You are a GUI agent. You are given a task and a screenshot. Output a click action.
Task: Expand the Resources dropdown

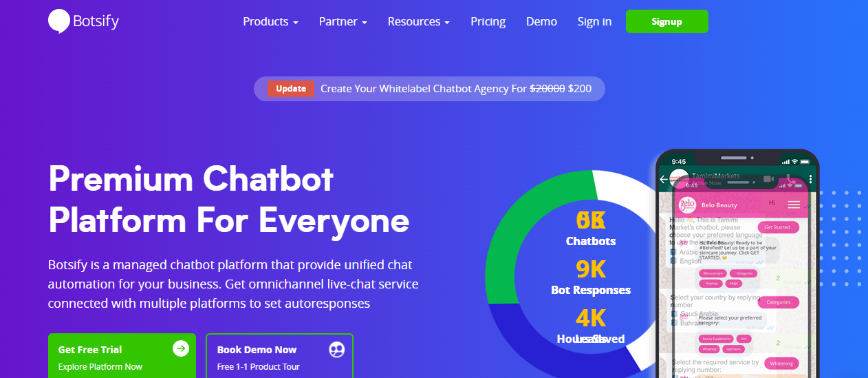(x=418, y=22)
